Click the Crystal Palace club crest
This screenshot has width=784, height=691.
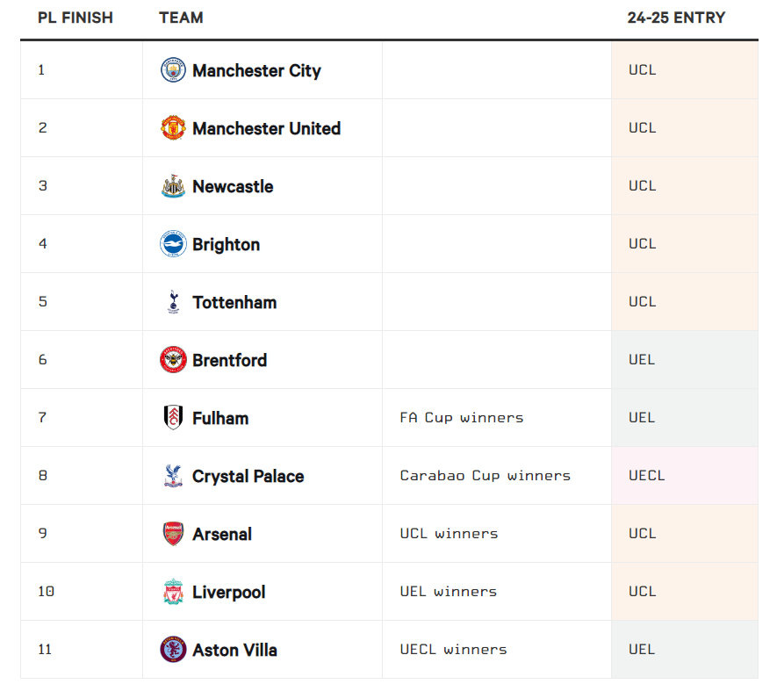pos(173,476)
